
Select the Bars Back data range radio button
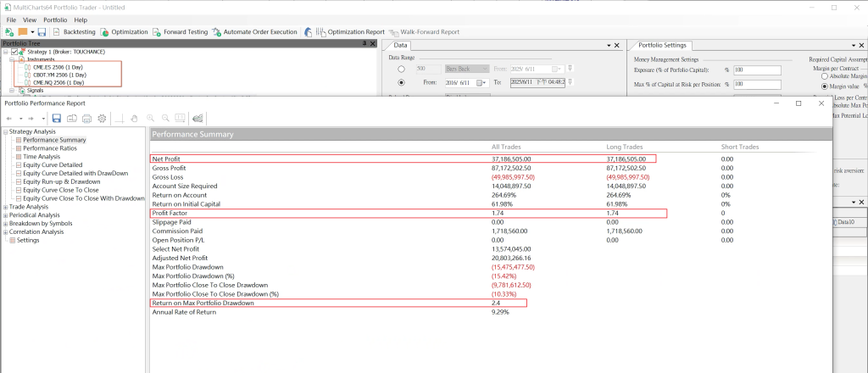pyautogui.click(x=401, y=68)
